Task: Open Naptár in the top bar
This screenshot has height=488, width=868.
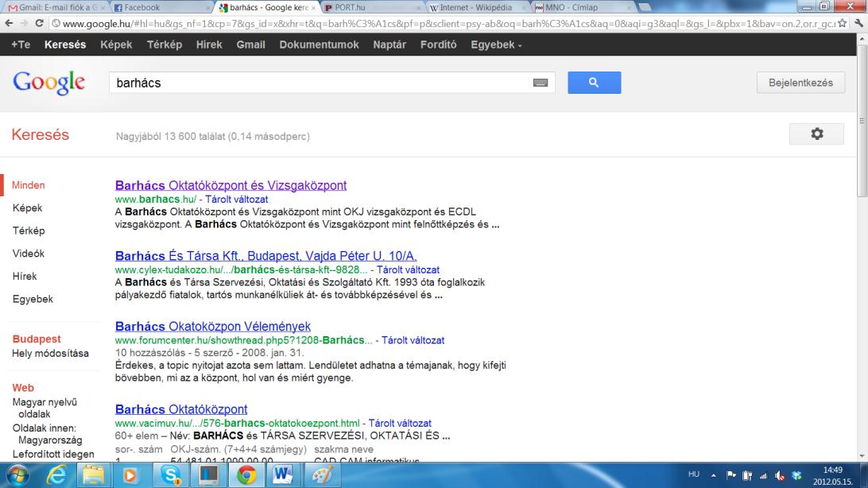Action: (x=389, y=45)
